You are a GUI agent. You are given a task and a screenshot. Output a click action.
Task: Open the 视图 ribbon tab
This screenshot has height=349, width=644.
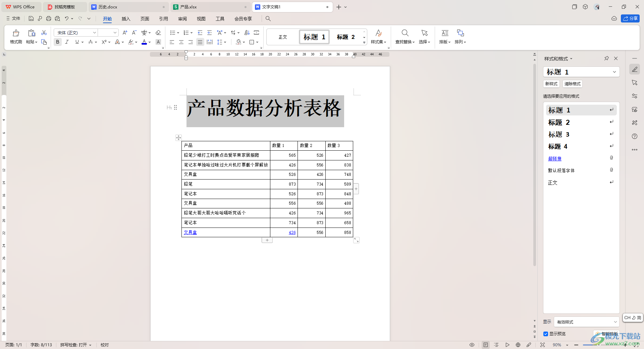pos(201,19)
